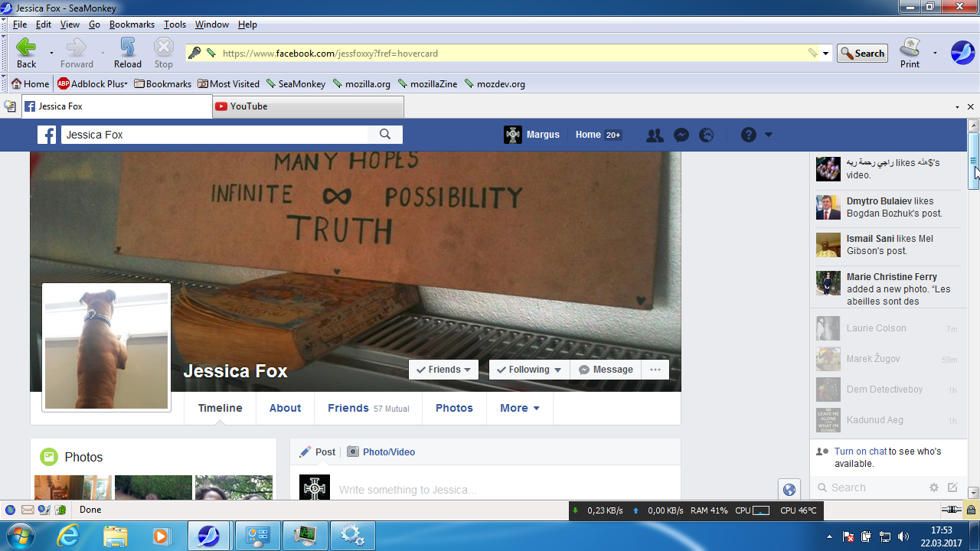Open chat with Marek Žugov
Screen dimensions: 980x551
[888, 359]
